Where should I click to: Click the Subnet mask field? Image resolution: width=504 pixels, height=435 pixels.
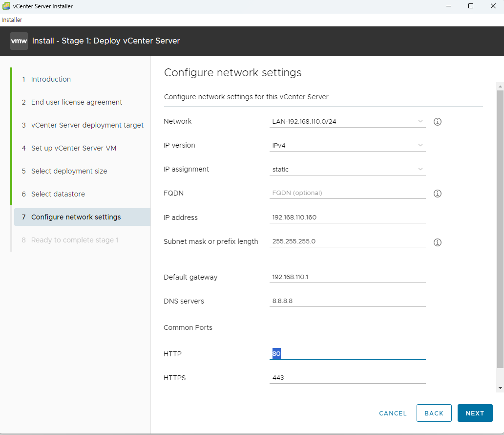pos(347,241)
